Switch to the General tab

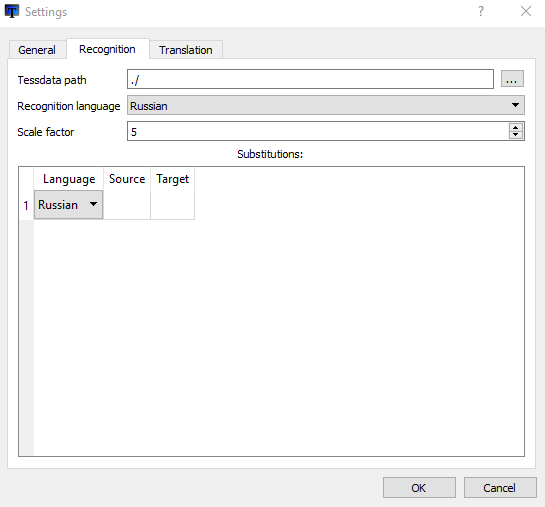coord(37,50)
